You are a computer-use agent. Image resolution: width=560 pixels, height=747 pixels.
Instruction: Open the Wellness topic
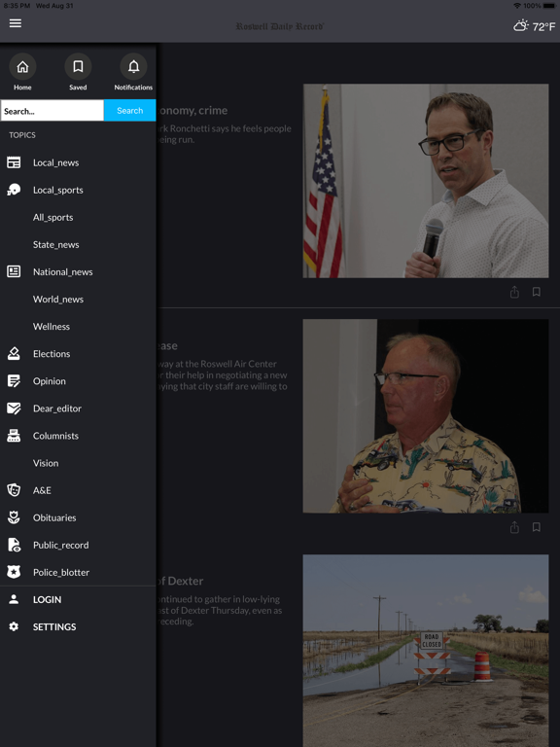(52, 327)
